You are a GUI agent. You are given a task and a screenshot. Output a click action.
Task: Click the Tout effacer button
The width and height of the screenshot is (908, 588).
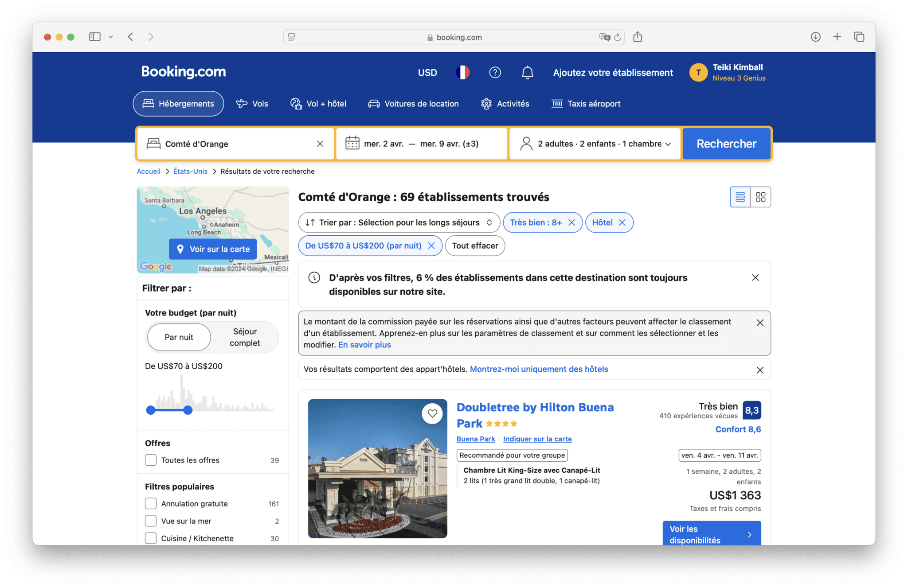pos(475,245)
